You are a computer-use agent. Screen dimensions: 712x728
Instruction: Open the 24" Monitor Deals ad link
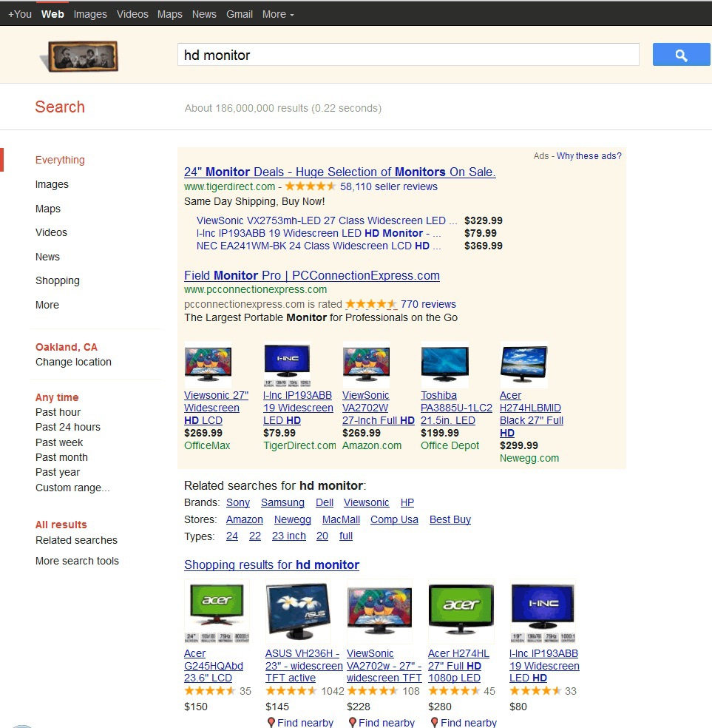point(339,172)
